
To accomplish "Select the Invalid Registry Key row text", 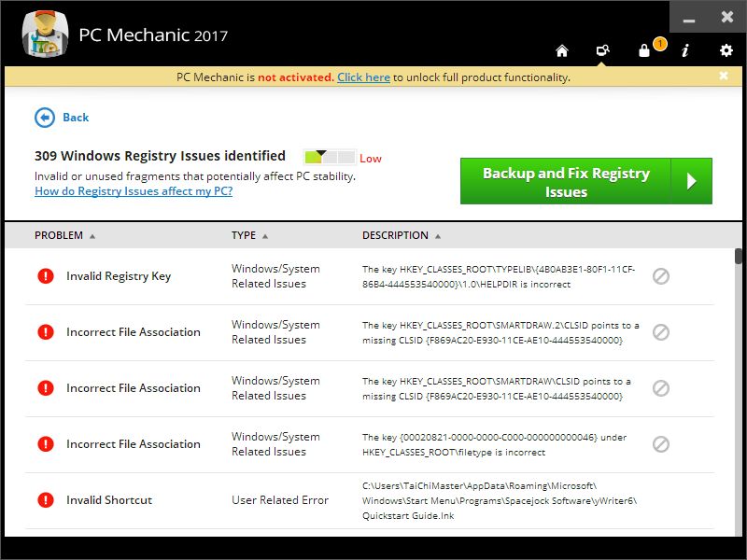I will coord(119,276).
